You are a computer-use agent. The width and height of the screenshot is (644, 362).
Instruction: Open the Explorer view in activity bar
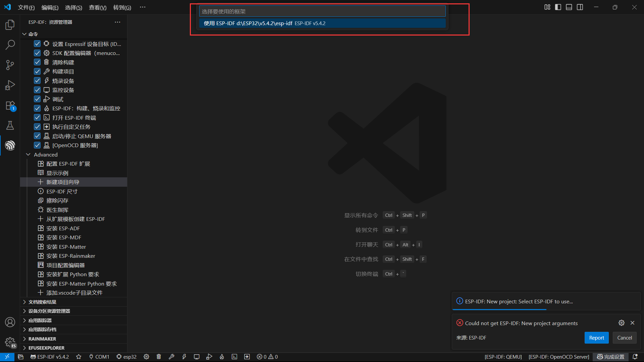pyautogui.click(x=10, y=24)
